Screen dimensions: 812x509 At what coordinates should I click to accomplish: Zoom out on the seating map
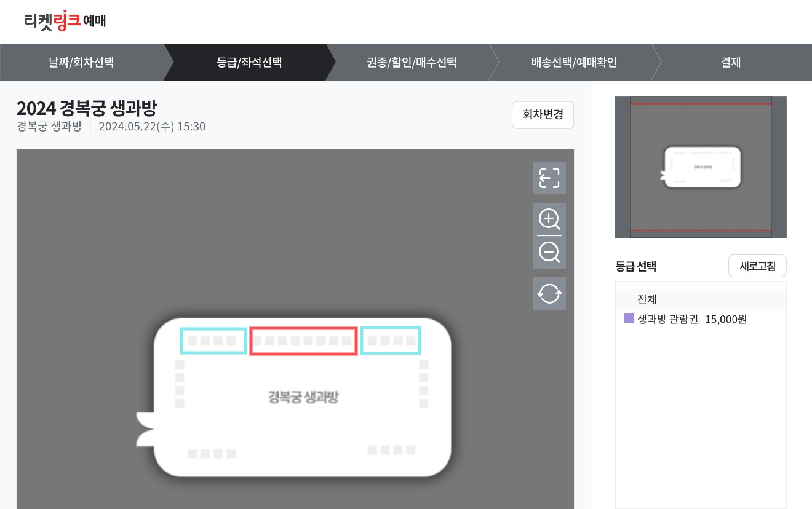click(549, 252)
